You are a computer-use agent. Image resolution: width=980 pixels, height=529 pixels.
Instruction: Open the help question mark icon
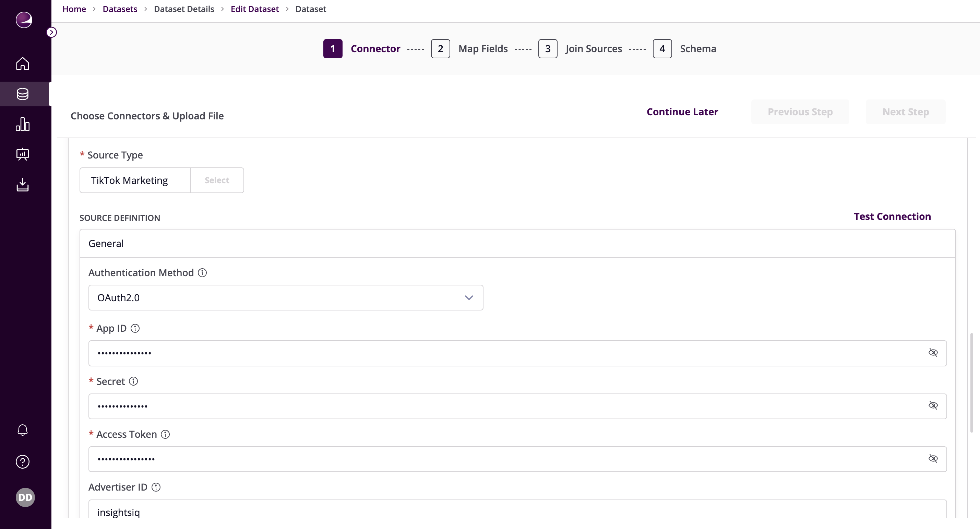point(22,462)
